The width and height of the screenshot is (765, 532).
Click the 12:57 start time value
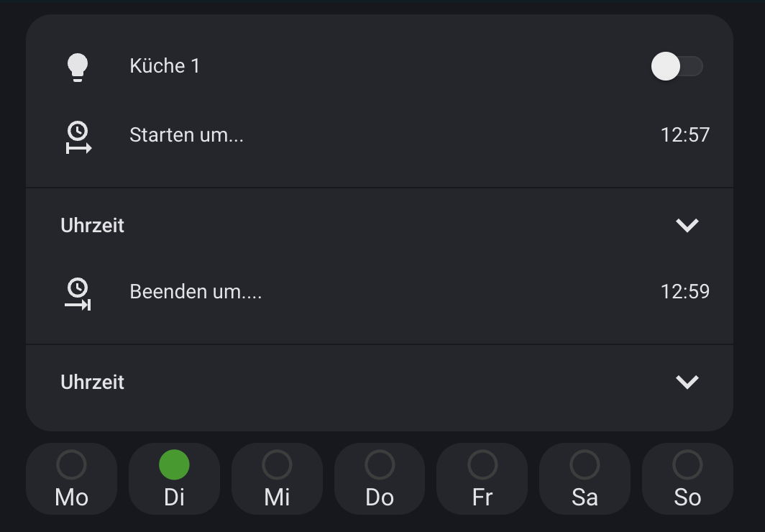[684, 135]
